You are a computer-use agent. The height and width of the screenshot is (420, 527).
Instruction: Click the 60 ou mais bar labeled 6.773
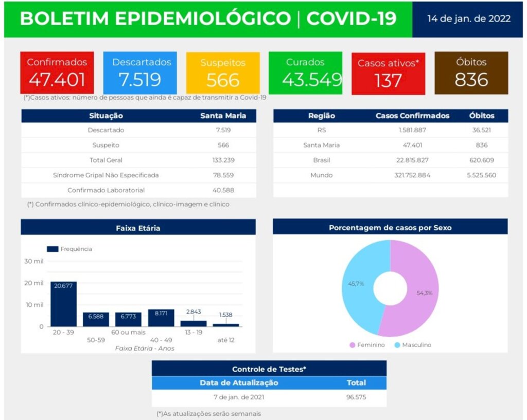[x=128, y=319]
